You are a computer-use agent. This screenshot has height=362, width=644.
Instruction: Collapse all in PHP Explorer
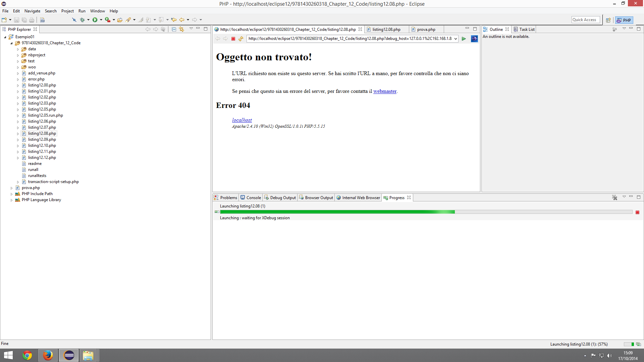[x=174, y=29]
